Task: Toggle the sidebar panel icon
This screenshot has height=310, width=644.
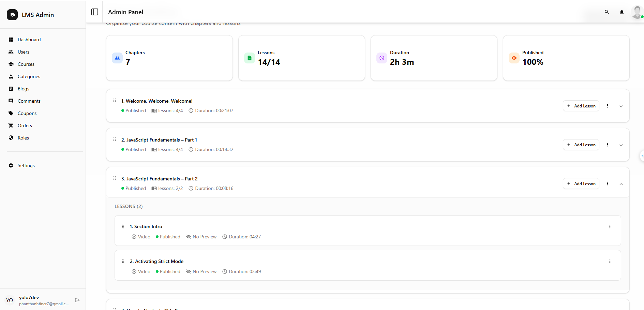Action: [x=95, y=12]
